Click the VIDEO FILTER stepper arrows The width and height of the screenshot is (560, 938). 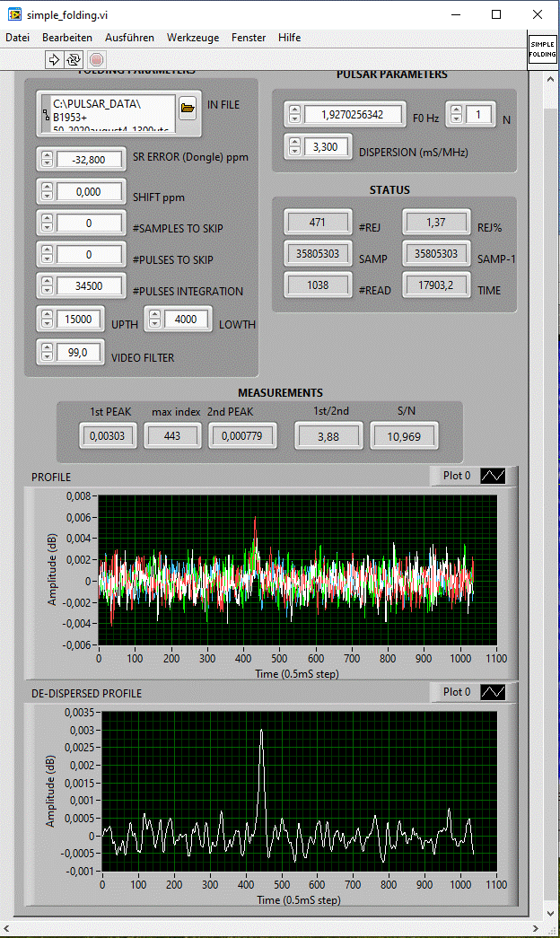(48, 353)
